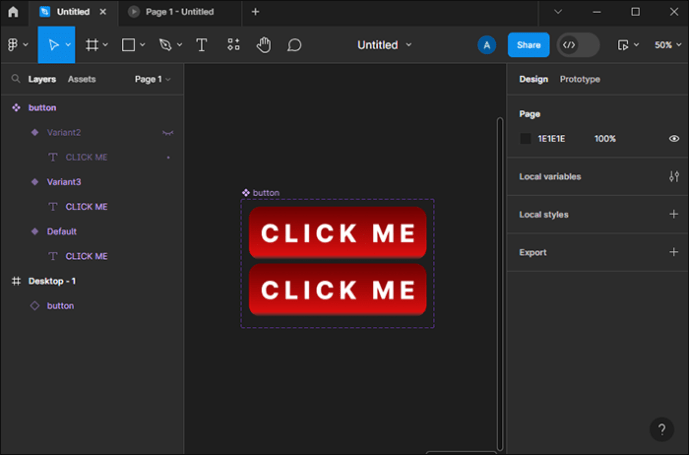
Task: Open the Figma main menu icon
Action: (x=13, y=44)
